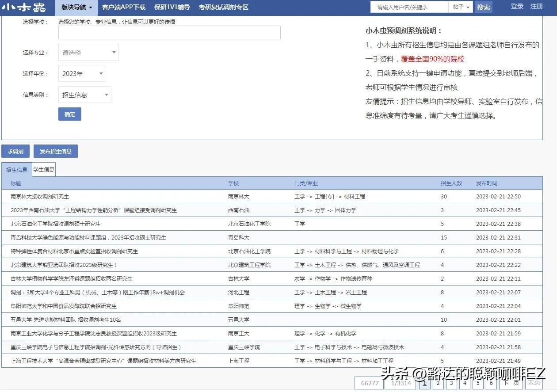Click school cell 吉林大学

click(x=239, y=278)
